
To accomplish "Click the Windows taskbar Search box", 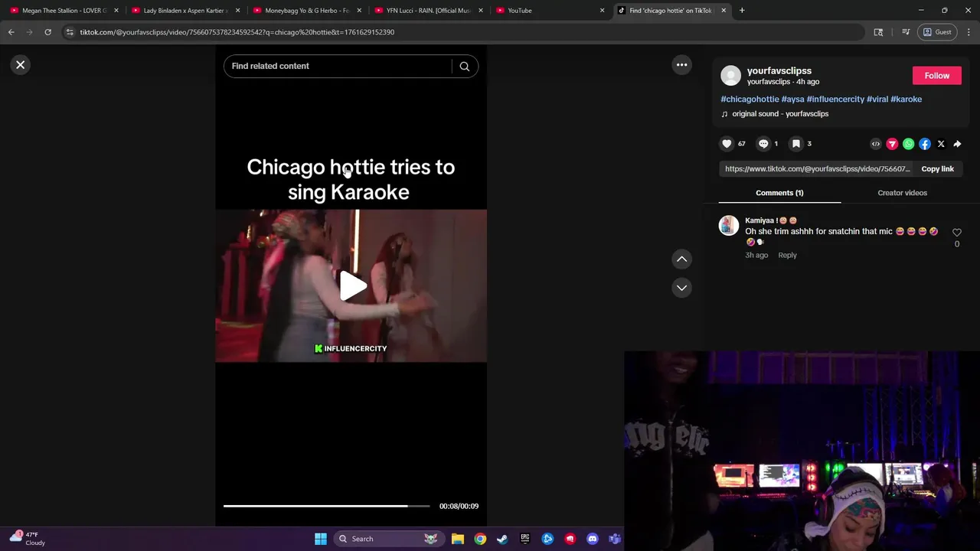I will [x=388, y=539].
